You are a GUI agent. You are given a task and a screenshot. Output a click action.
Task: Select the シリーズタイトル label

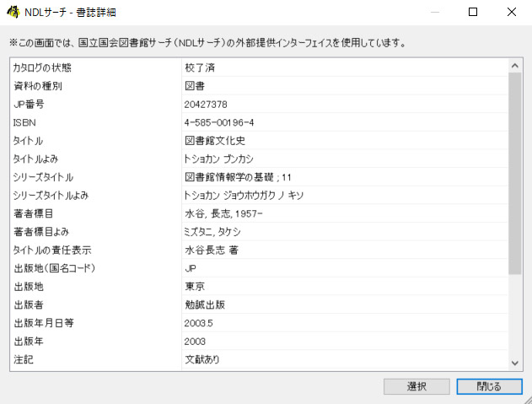pos(43,177)
